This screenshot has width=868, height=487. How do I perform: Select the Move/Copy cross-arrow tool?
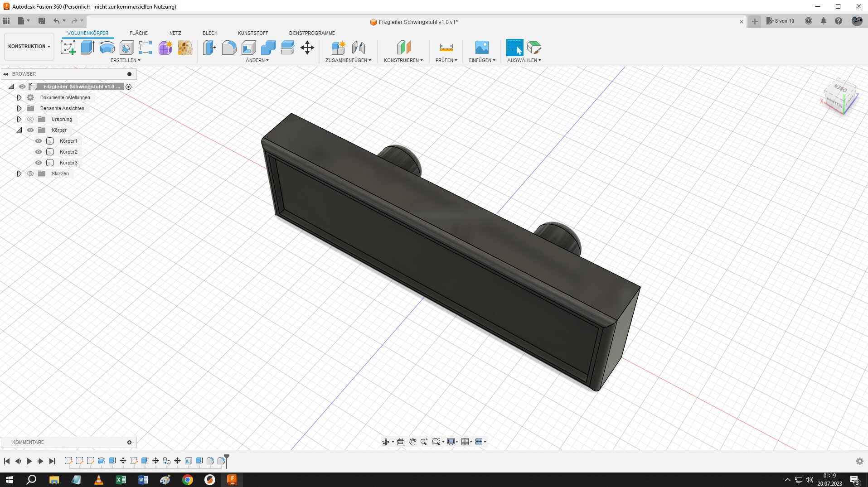[x=307, y=48]
